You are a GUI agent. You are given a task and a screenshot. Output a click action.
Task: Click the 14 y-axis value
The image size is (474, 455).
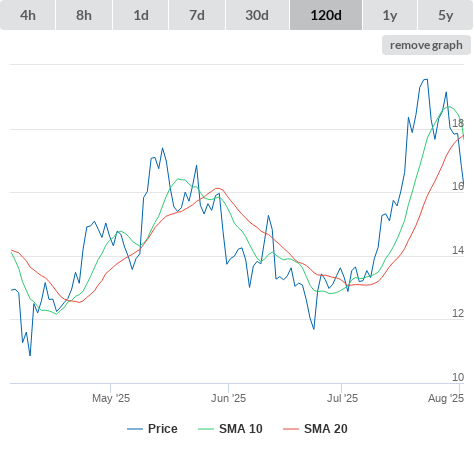click(x=458, y=250)
